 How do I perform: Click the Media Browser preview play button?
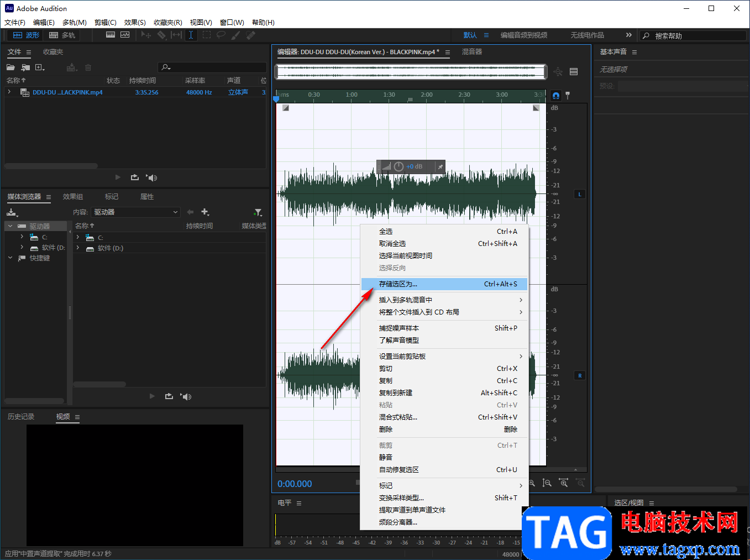(152, 396)
